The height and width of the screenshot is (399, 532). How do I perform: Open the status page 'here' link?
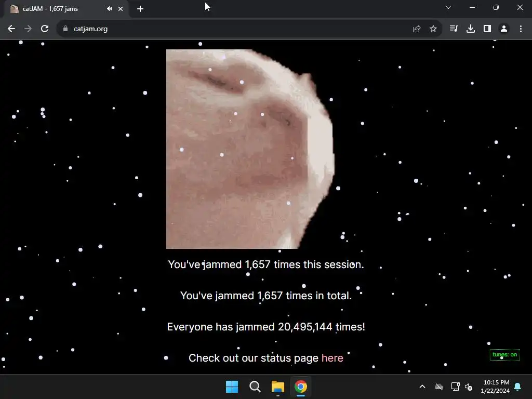(332, 358)
